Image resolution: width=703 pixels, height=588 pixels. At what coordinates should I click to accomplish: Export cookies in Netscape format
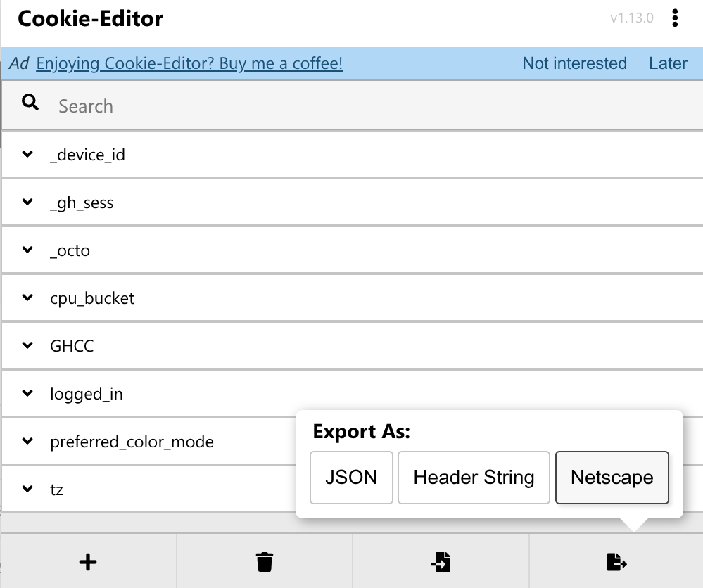click(612, 478)
